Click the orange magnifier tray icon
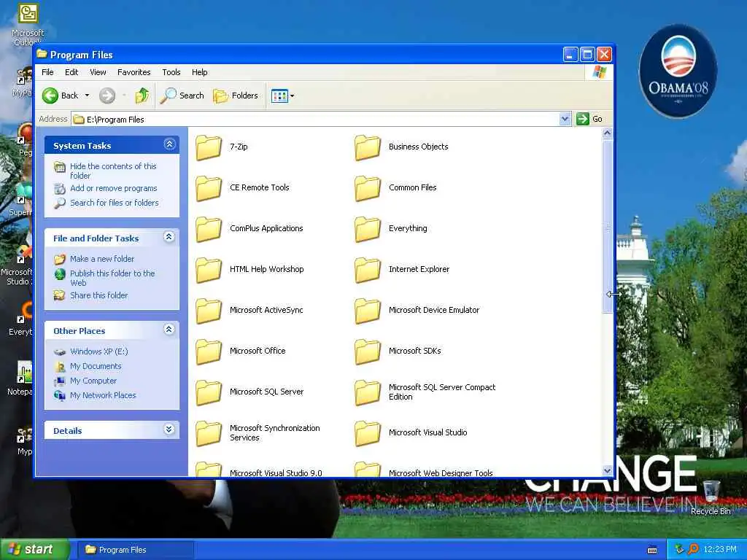Image resolution: width=747 pixels, height=560 pixels. click(693, 550)
